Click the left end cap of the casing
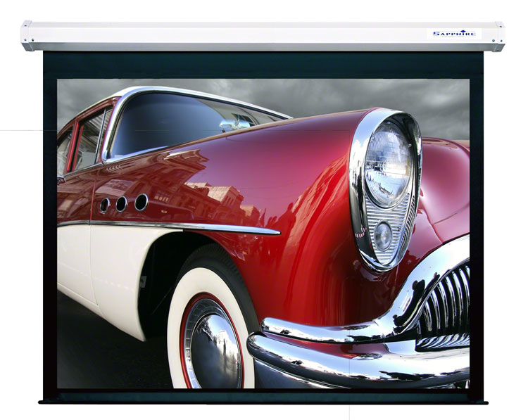This screenshot has width=528, height=420. point(27,36)
